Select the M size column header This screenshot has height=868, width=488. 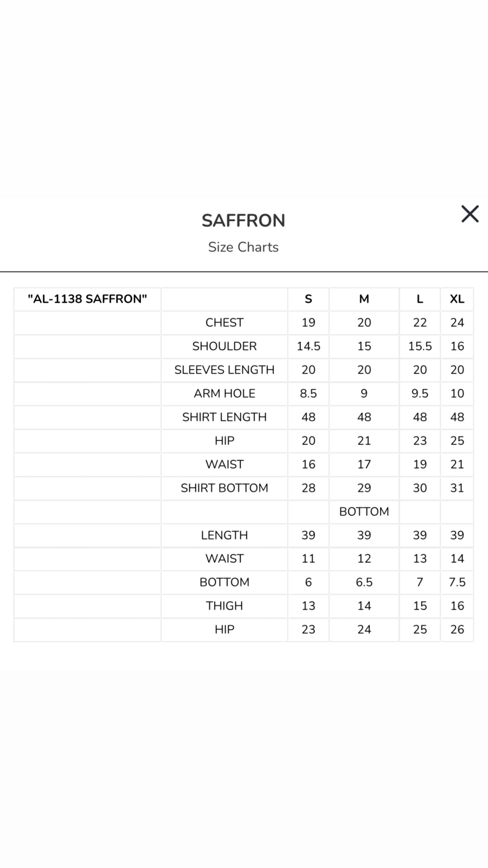[x=364, y=299]
